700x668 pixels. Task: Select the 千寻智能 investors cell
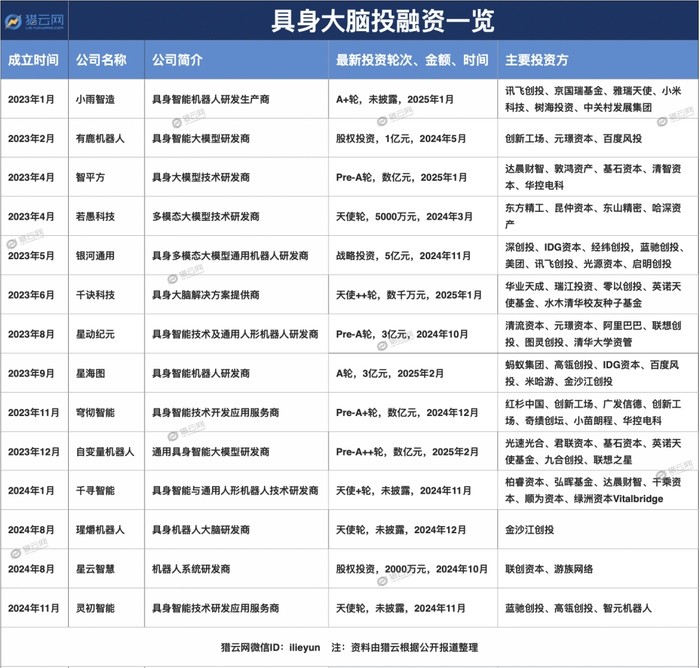click(598, 490)
